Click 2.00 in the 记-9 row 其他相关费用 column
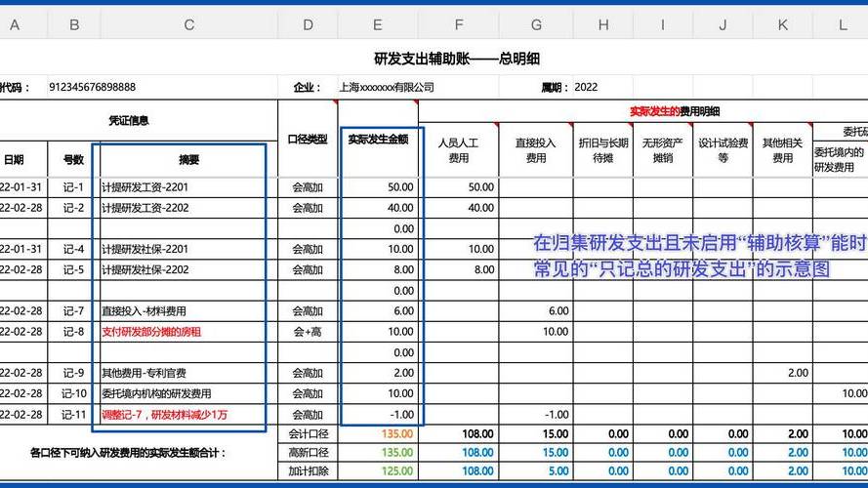The image size is (868, 488). [799, 373]
